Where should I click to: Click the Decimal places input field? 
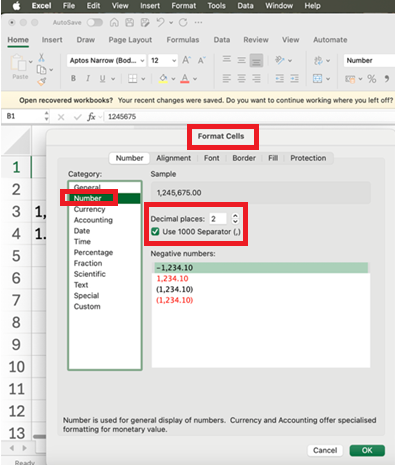pyautogui.click(x=218, y=219)
